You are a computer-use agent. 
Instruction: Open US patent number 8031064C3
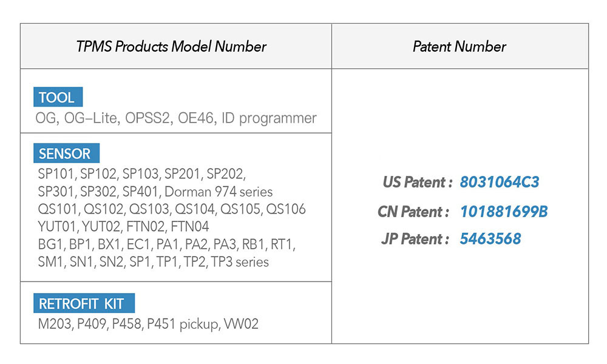(x=500, y=182)
